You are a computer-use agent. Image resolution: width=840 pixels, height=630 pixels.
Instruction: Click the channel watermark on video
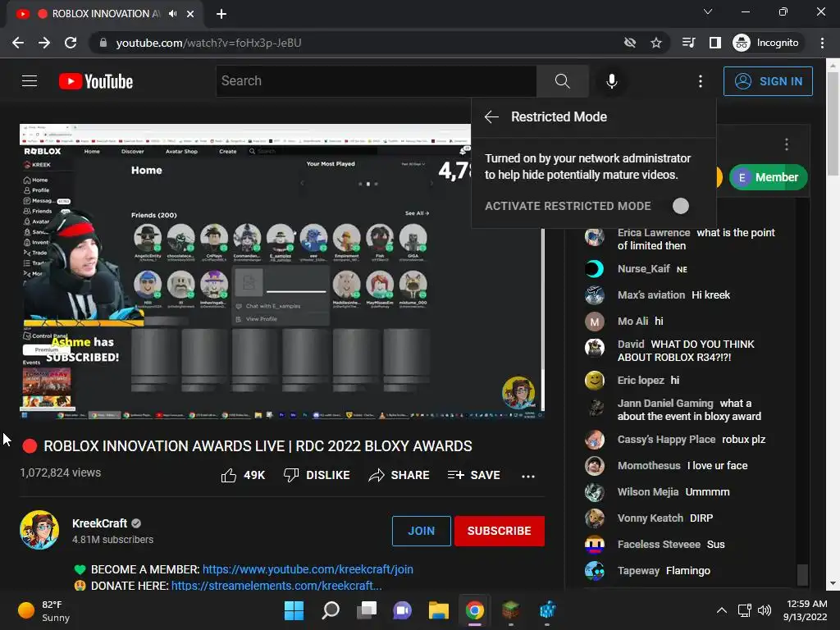[518, 393]
